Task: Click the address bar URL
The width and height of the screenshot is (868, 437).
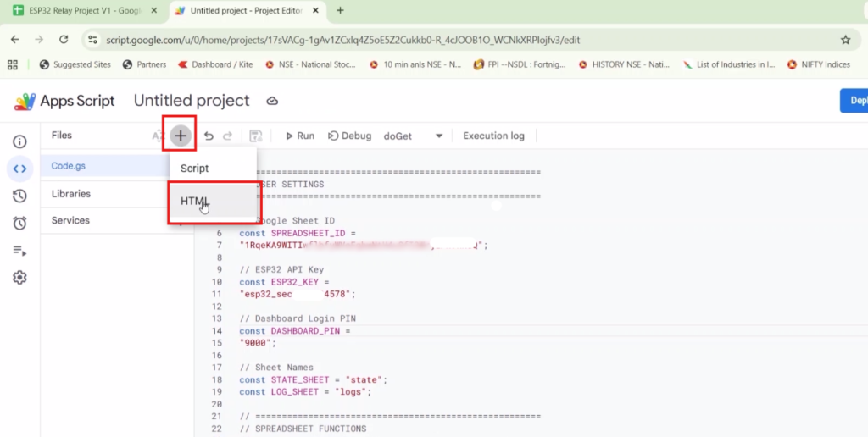Action: click(342, 40)
